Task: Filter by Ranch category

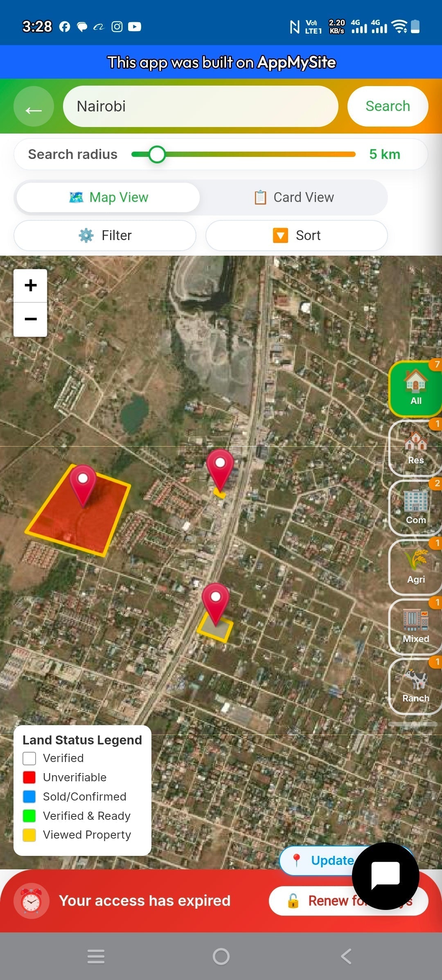Action: pos(415,686)
